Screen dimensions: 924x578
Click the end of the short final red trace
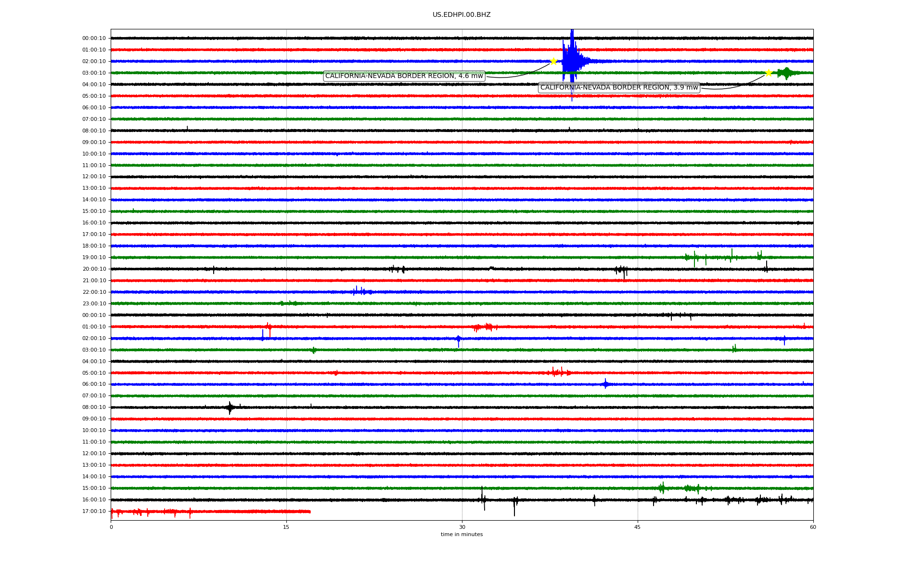point(310,512)
